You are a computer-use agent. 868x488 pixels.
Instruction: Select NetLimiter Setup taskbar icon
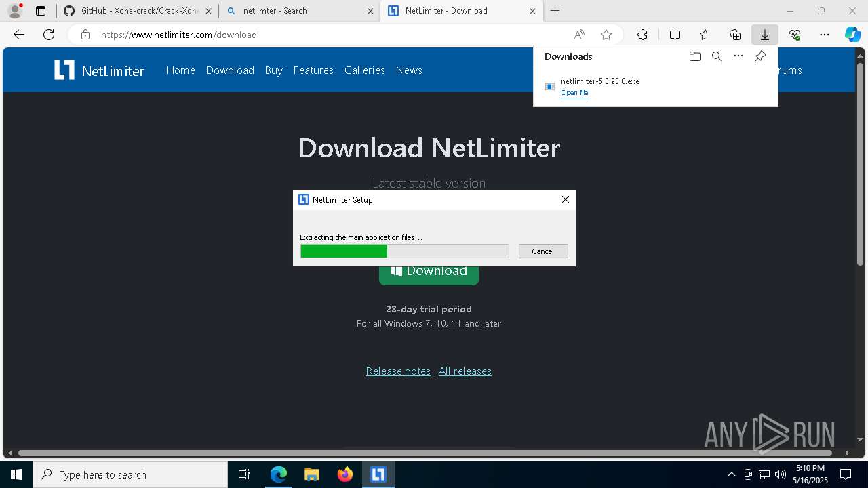[x=378, y=474]
